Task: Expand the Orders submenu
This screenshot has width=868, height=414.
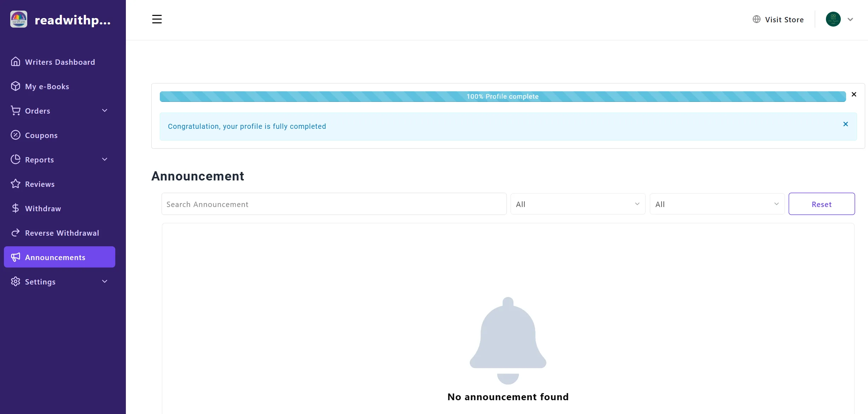Action: (x=105, y=111)
